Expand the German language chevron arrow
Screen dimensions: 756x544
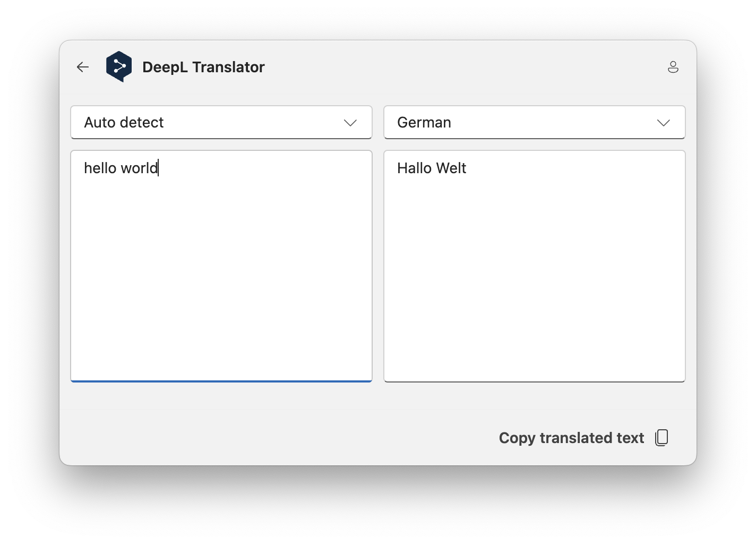point(663,123)
